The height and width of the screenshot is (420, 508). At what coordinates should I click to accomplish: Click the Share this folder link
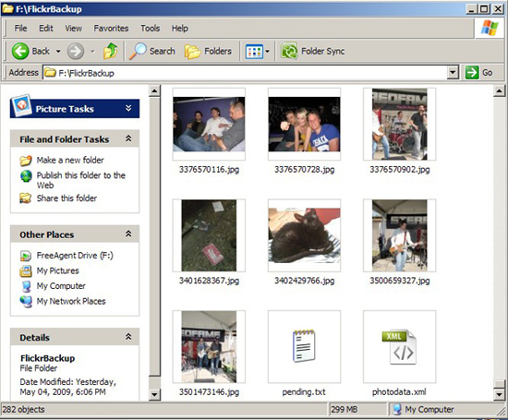pos(67,198)
